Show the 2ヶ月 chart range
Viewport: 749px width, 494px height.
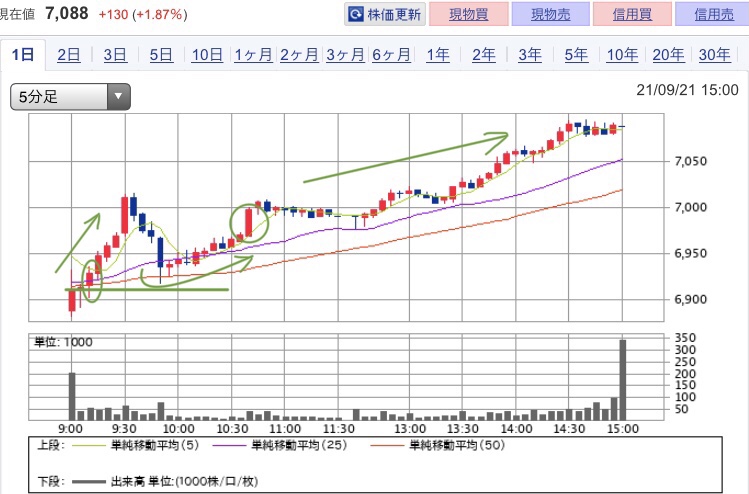(299, 55)
